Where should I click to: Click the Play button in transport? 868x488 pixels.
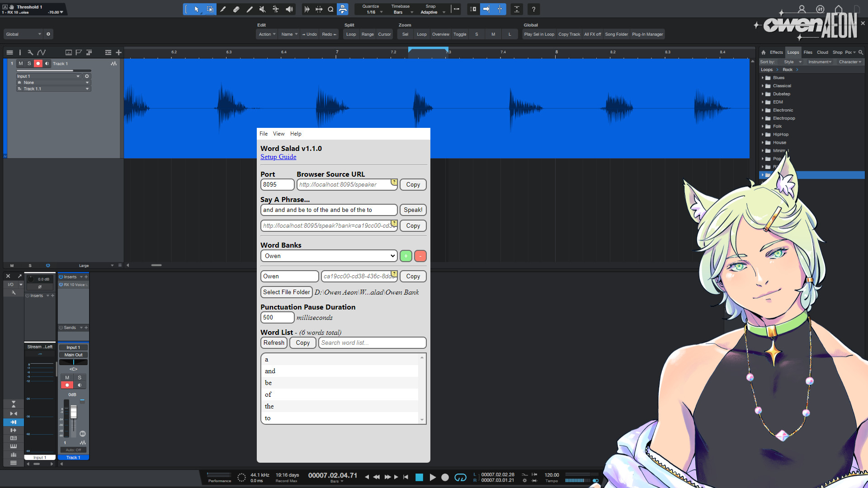pos(433,477)
